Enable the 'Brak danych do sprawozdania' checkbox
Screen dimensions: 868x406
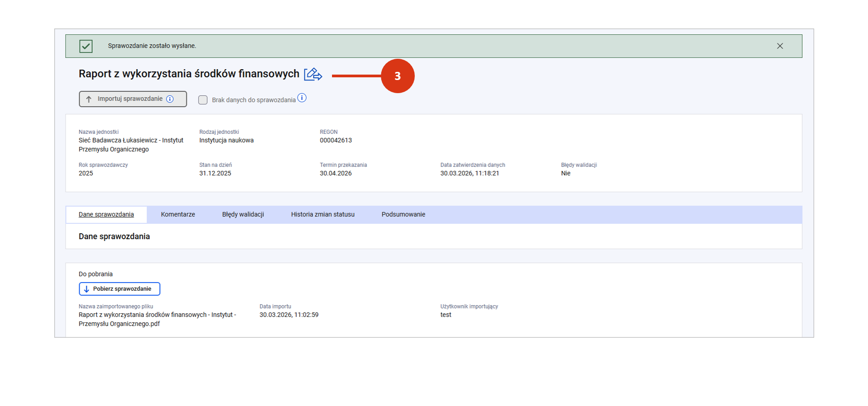pos(203,100)
